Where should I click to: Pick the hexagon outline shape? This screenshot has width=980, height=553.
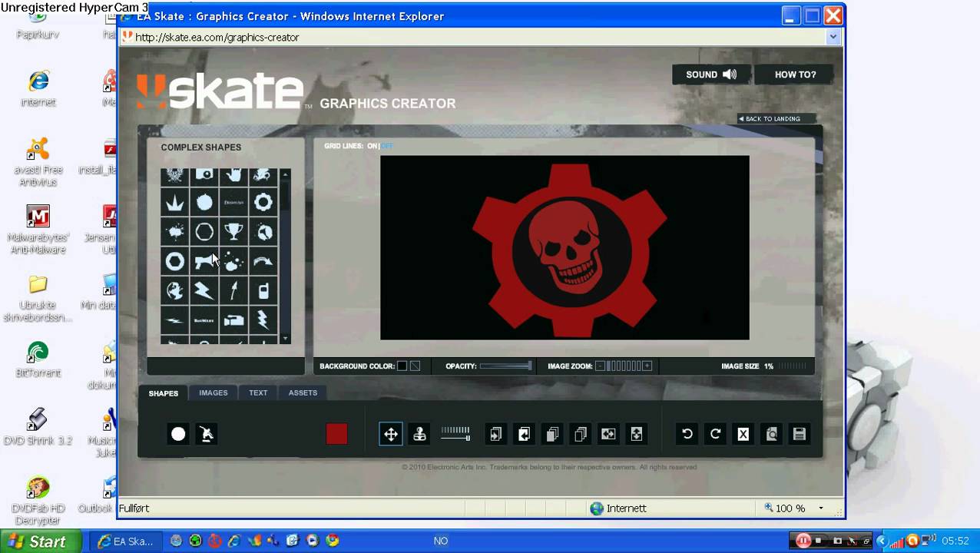(204, 232)
